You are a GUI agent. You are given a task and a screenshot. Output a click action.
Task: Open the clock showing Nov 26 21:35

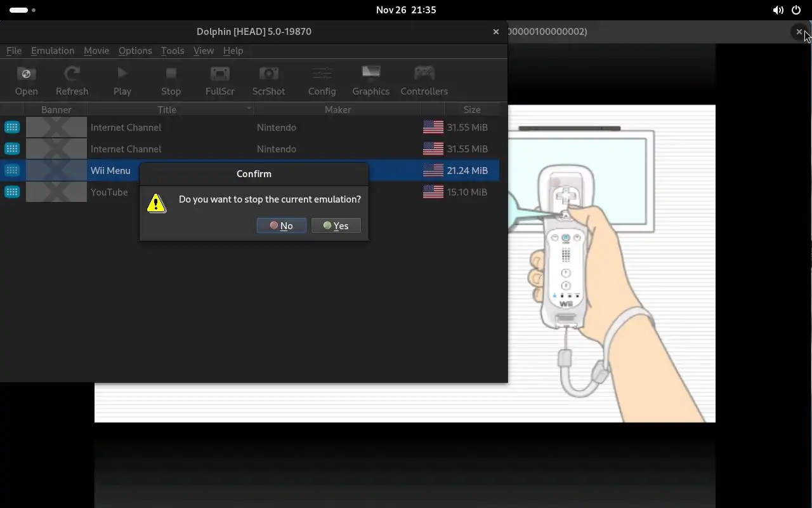coord(406,10)
